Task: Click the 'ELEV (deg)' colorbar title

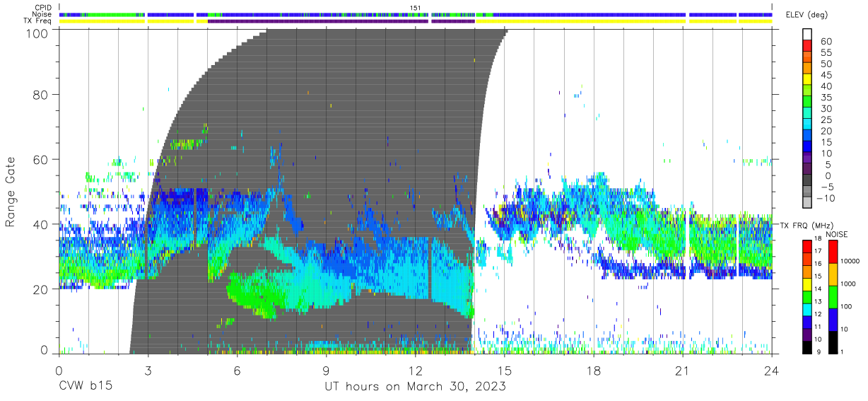Action: pyautogui.click(x=807, y=14)
